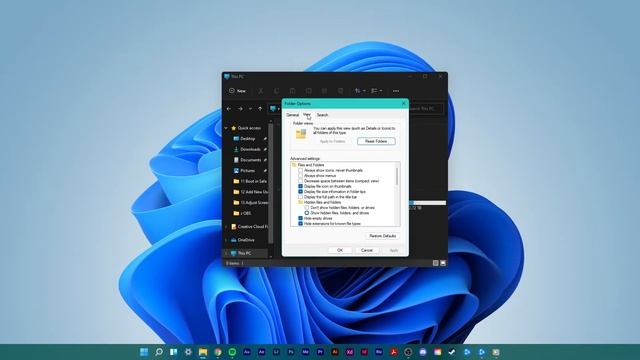Viewport: 640px width, 360px height.
Task: Select "Don't show hidden files, folders, or drives"
Action: point(307,208)
